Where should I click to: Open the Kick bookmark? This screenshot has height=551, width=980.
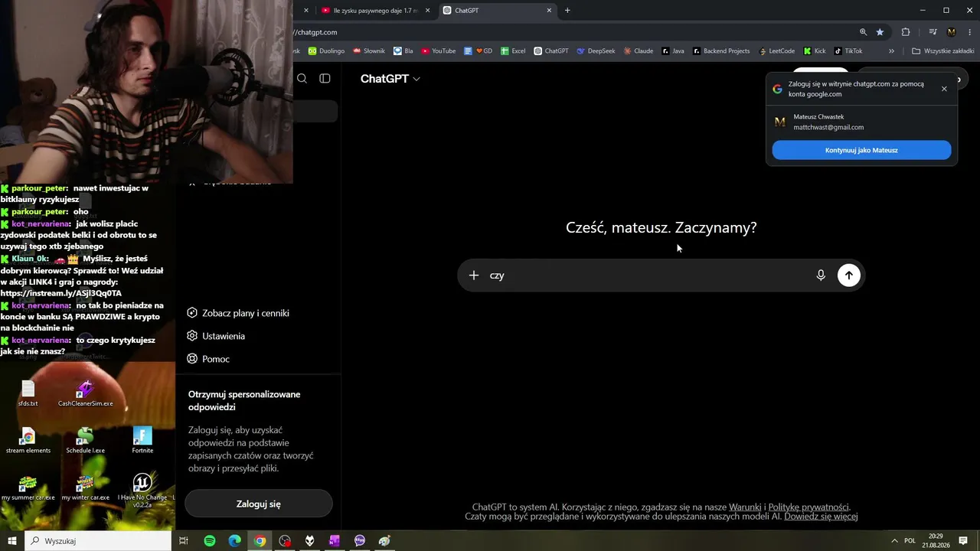coord(815,51)
